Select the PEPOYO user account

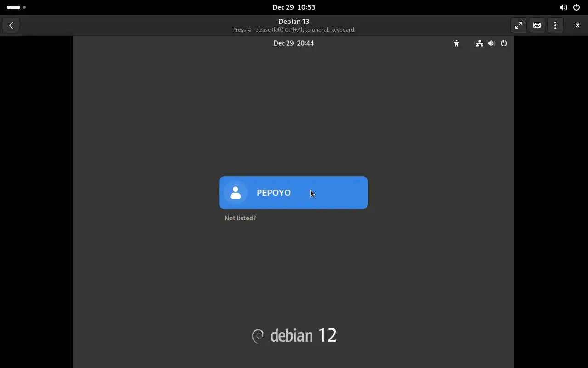pyautogui.click(x=294, y=193)
